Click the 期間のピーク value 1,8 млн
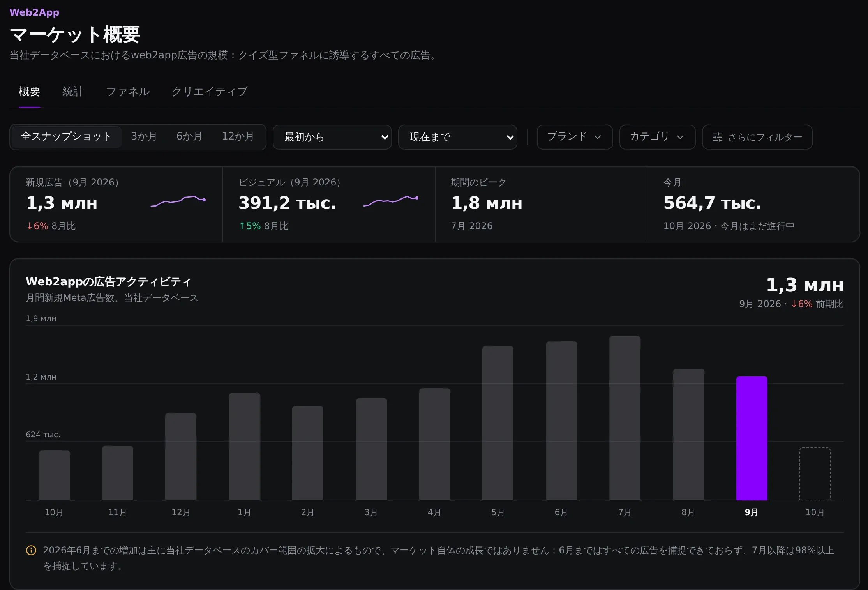 (x=487, y=203)
